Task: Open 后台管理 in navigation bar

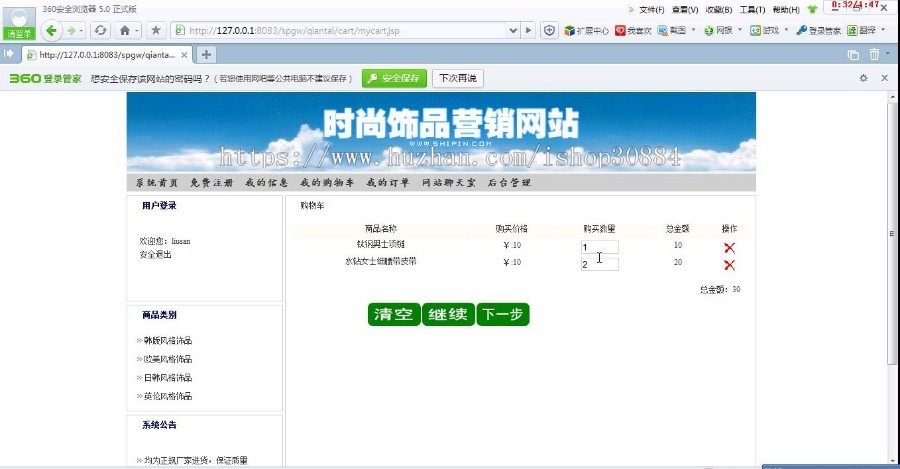Action: tap(509, 183)
